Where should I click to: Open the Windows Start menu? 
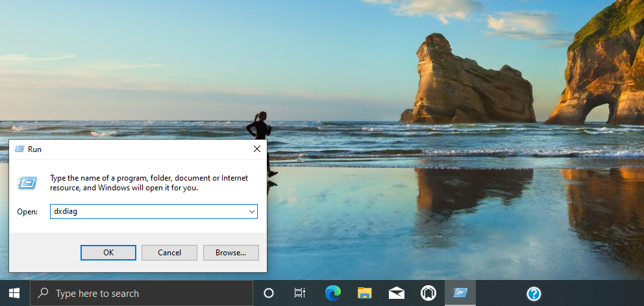pyautogui.click(x=15, y=293)
